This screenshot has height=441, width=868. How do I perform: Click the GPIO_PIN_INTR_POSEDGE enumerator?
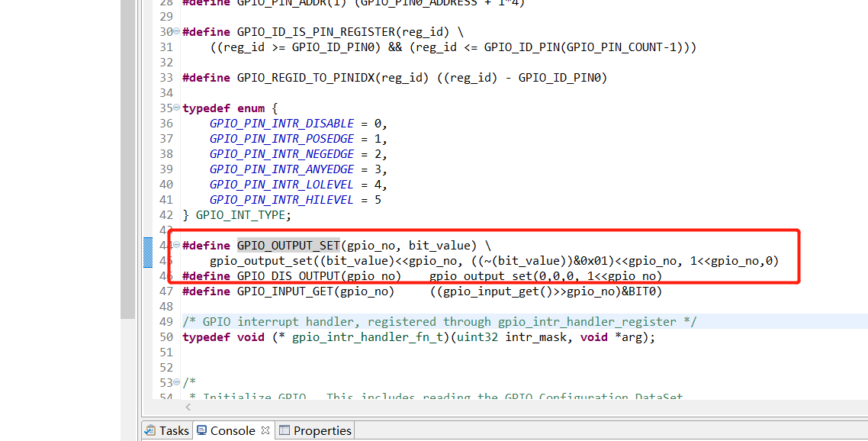[x=281, y=139]
